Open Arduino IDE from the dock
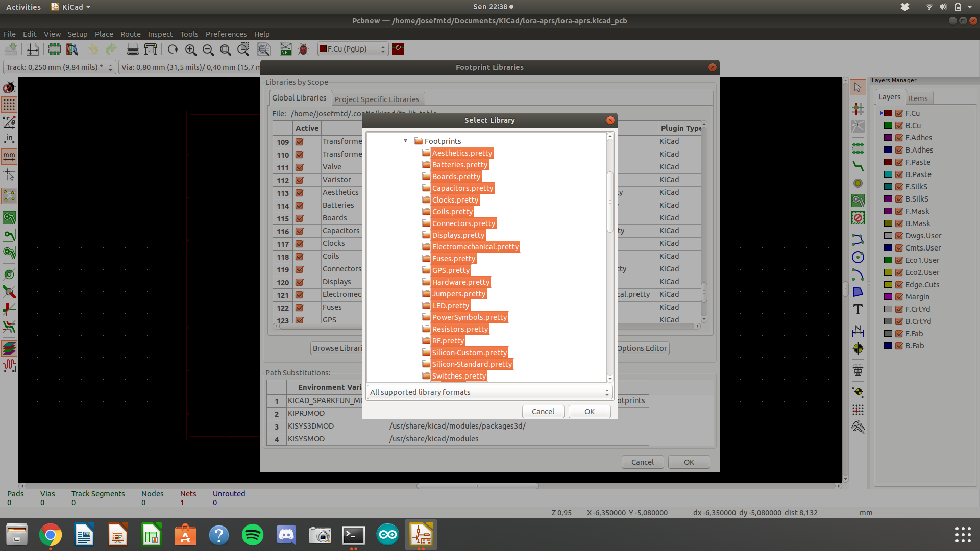980x551 pixels. [x=387, y=535]
